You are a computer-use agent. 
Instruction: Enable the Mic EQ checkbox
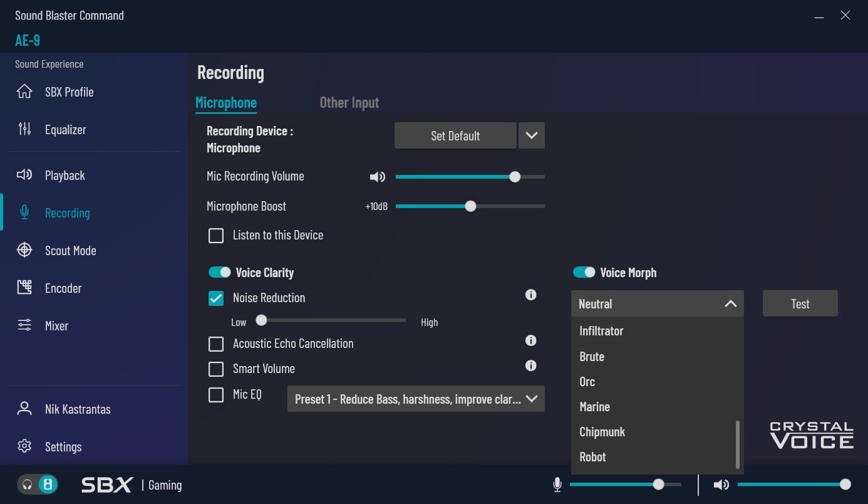216,395
